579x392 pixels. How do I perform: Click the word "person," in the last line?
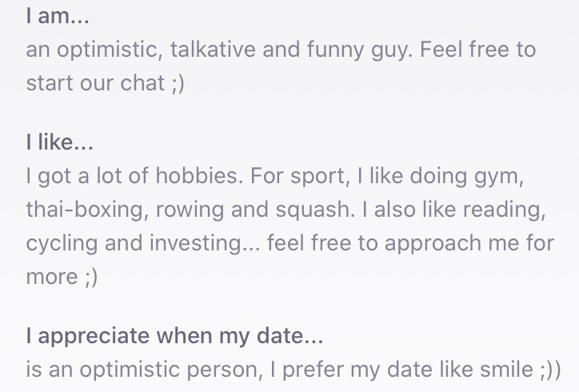pos(225,370)
